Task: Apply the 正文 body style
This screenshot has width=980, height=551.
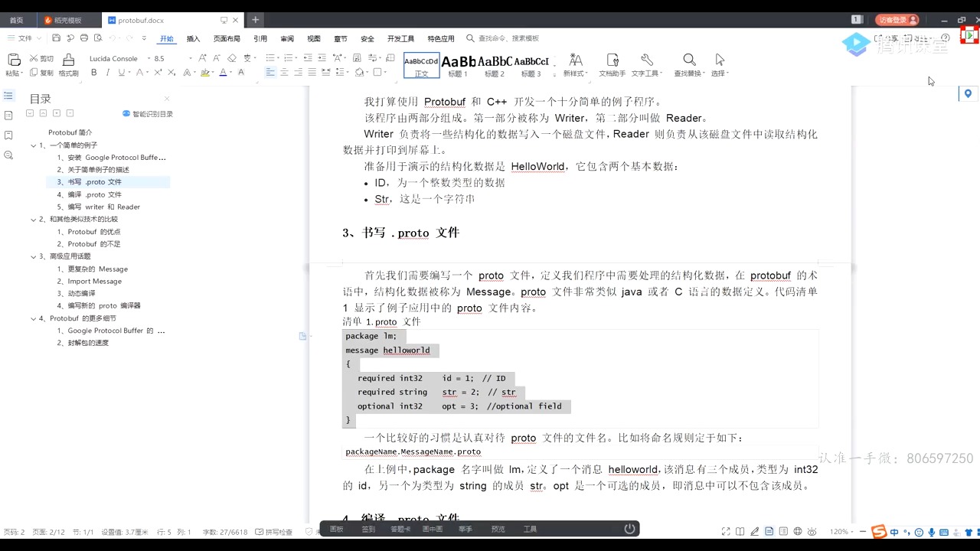Action: tap(422, 66)
